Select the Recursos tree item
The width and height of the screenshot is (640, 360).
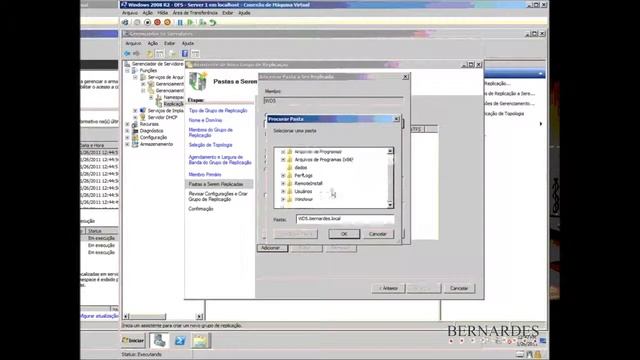point(149,124)
